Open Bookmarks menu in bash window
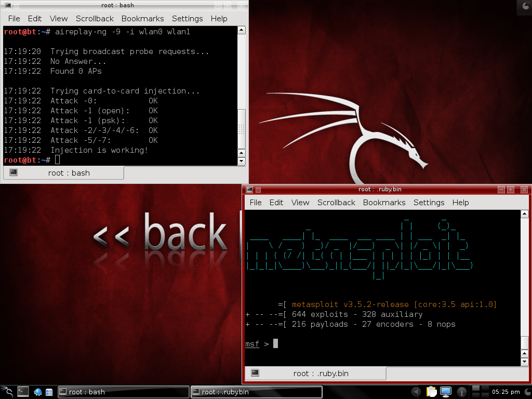 point(142,19)
